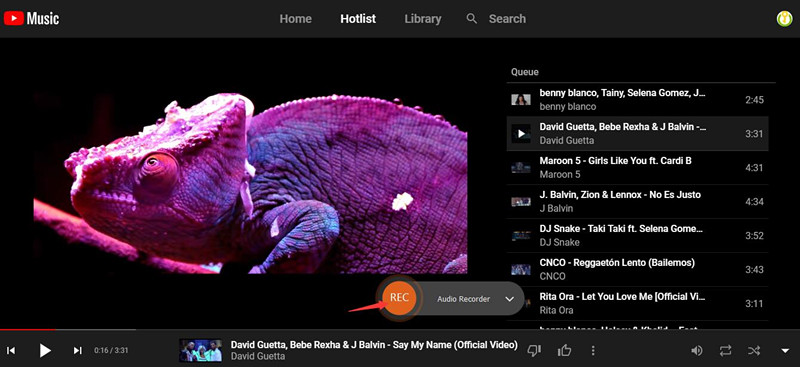
Task: Seek on the red song progress bar
Action: point(28,330)
